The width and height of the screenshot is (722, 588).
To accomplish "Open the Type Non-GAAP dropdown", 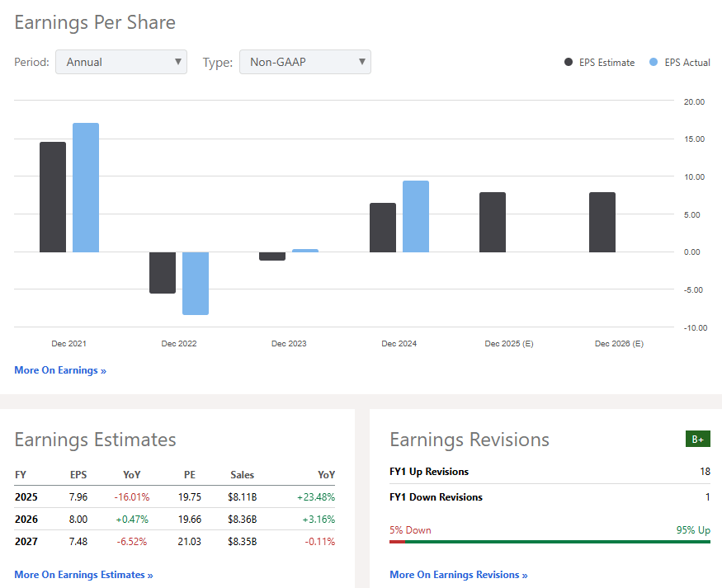I will pos(304,62).
